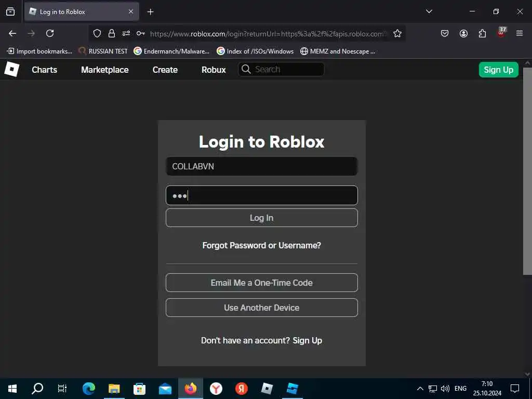Bookmark this page with star icon
532x399 pixels.
[x=397, y=33]
